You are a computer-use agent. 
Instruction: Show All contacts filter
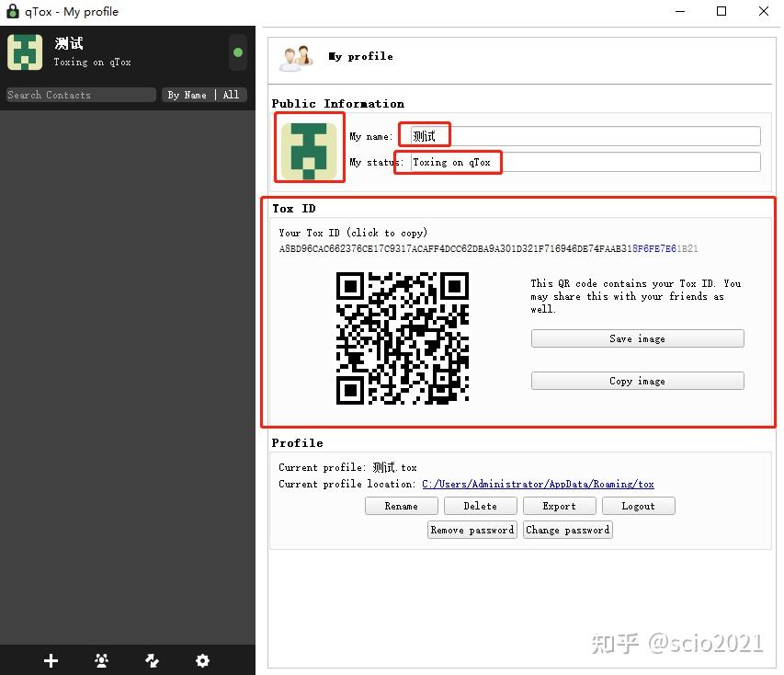pyautogui.click(x=229, y=94)
